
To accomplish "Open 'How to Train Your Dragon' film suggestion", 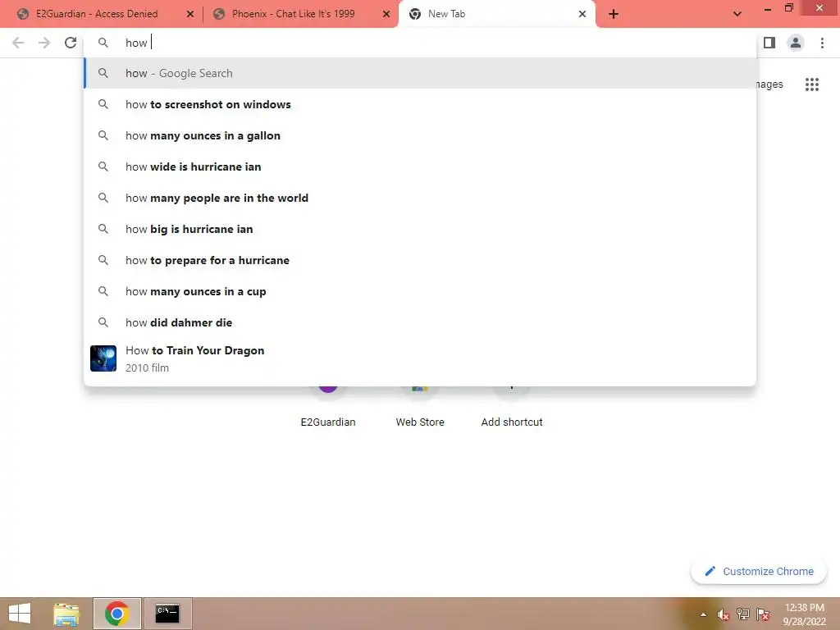I will (x=420, y=358).
